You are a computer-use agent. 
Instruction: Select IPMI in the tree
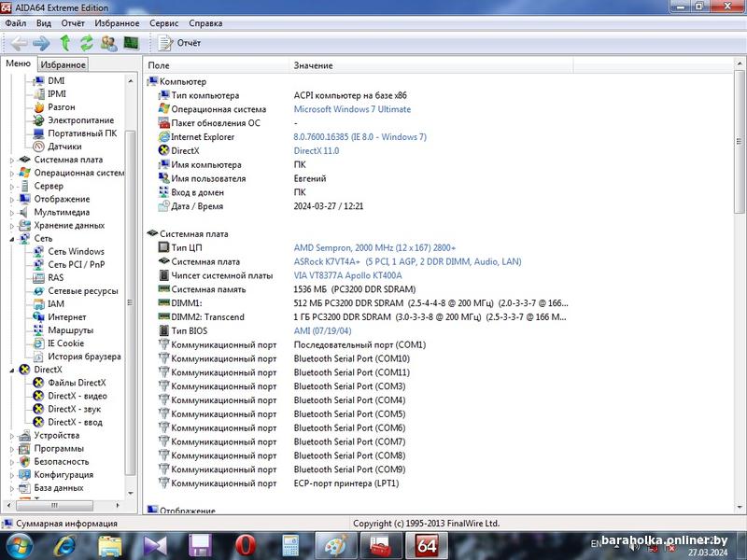57,94
